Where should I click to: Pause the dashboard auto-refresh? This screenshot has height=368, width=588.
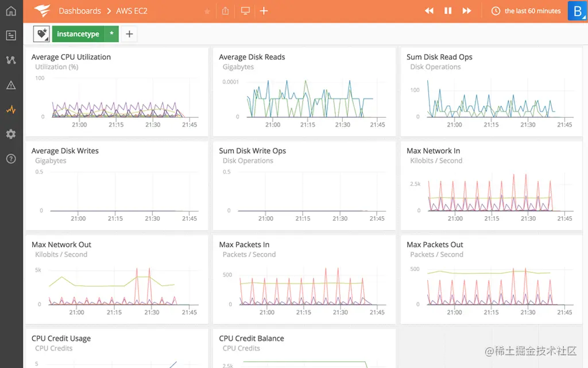448,10
